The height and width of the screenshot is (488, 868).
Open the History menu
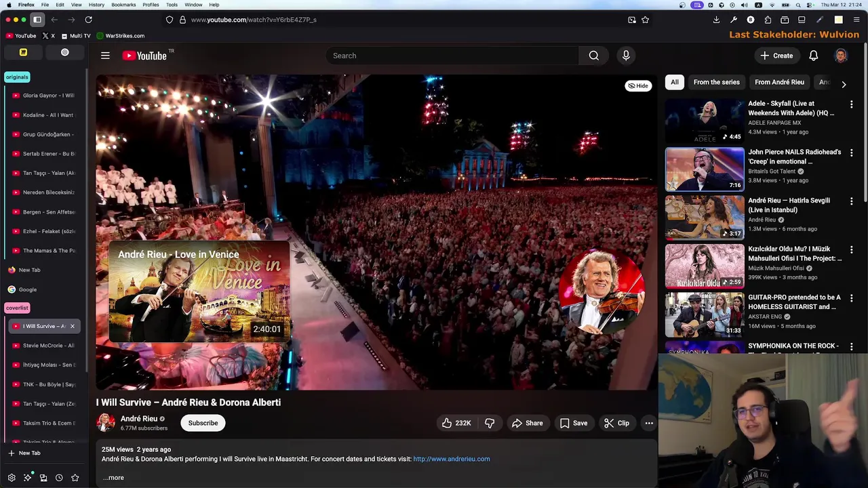pos(96,5)
